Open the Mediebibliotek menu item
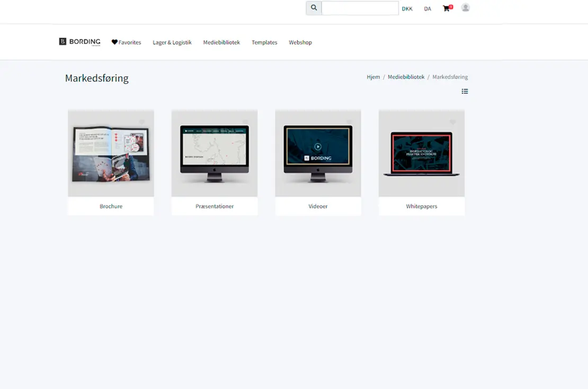 coord(221,42)
